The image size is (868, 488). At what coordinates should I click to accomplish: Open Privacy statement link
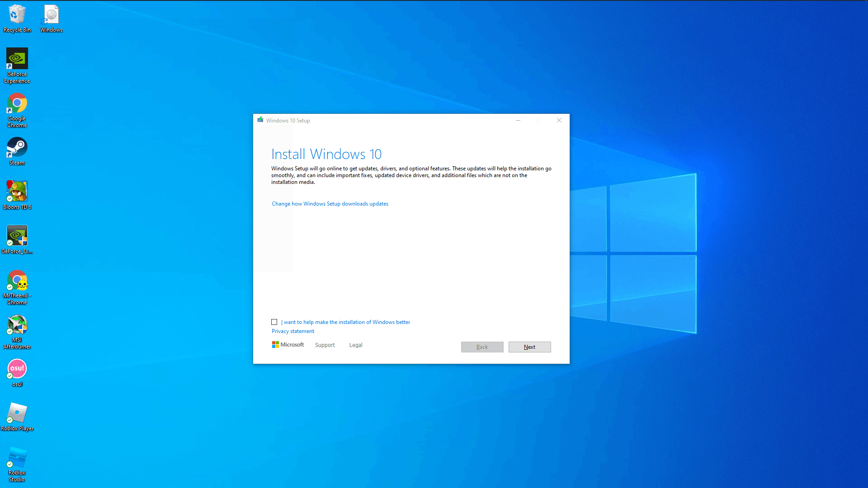click(292, 331)
